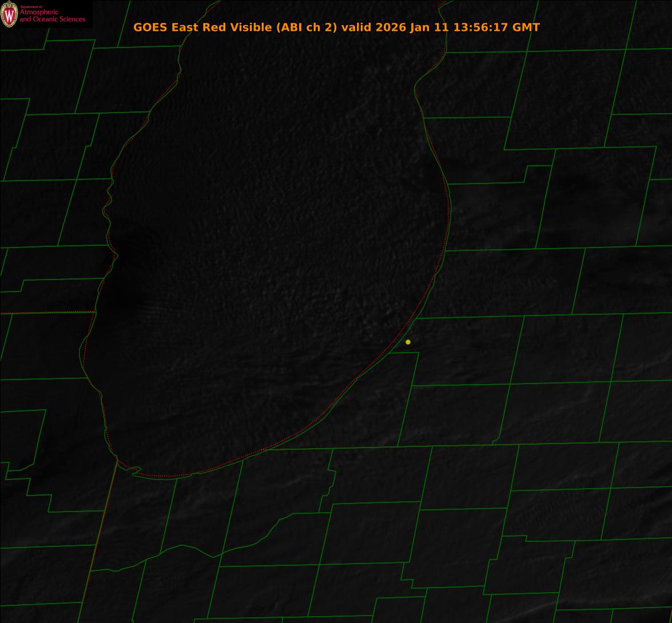Click the yellow dot marker near the shoreline
672x623 pixels.
[x=408, y=342]
